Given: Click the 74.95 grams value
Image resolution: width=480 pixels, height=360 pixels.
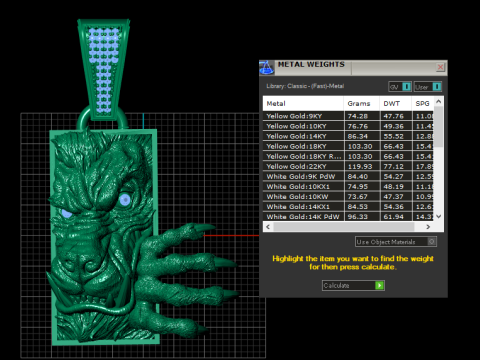Looking at the screenshot, I should coord(358,186).
